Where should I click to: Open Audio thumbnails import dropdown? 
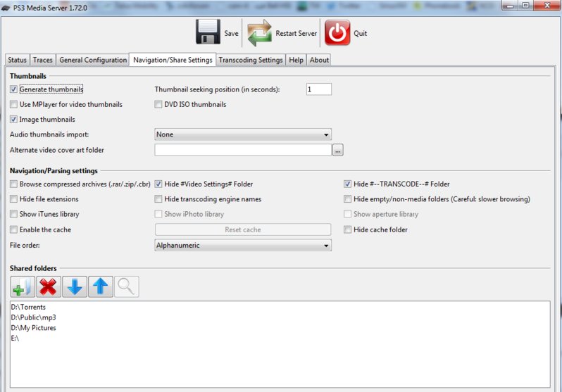point(243,134)
